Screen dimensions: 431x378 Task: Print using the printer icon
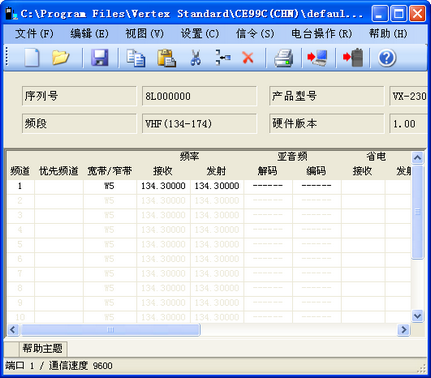click(284, 58)
